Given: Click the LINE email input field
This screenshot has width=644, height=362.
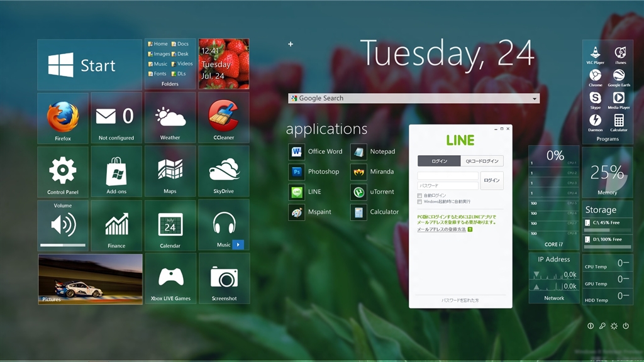Looking at the screenshot, I should [448, 176].
